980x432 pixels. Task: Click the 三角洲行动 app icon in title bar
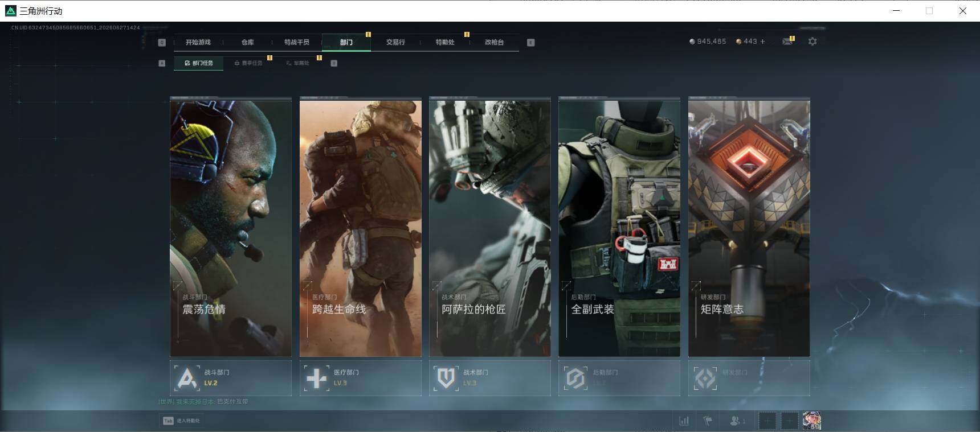11,11
